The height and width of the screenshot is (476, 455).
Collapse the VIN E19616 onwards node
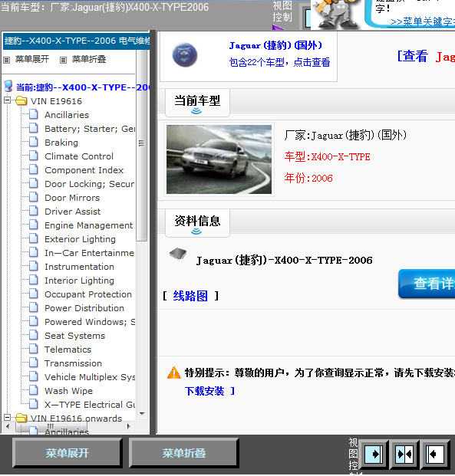[8, 418]
